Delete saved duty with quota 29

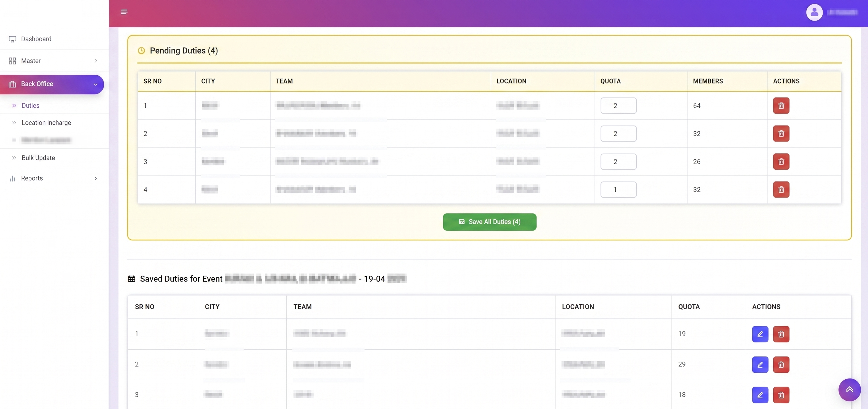coord(781,365)
